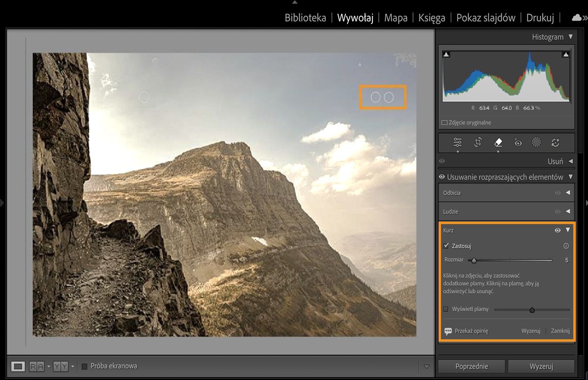Screen dimensions: 588x380
Task: Activate the Red Eye correction tool
Action: 517,142
